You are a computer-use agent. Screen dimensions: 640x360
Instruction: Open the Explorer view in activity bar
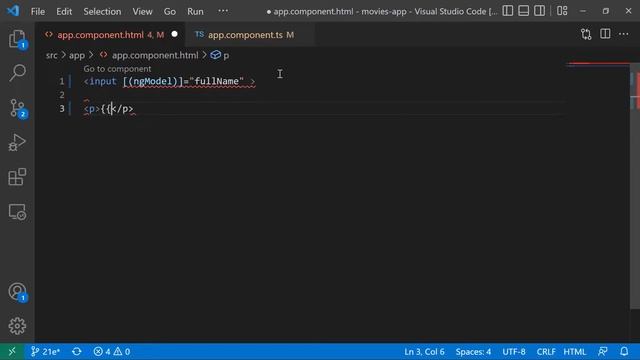17,39
